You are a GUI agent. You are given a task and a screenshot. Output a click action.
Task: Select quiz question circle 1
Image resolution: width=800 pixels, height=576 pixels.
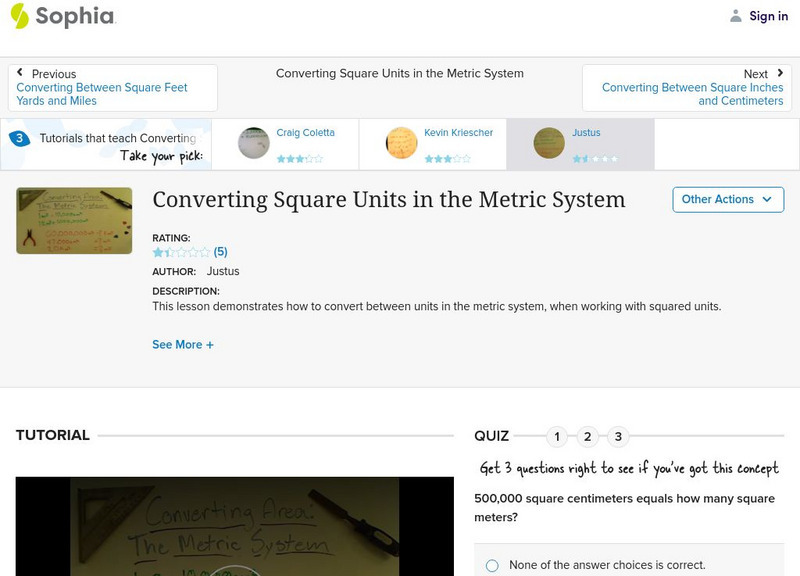[x=556, y=436]
